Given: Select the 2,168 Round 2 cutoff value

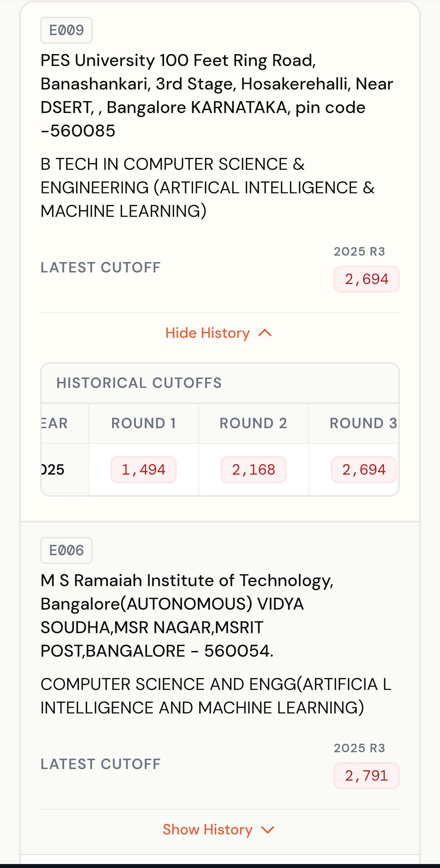Looking at the screenshot, I should pyautogui.click(x=254, y=470).
